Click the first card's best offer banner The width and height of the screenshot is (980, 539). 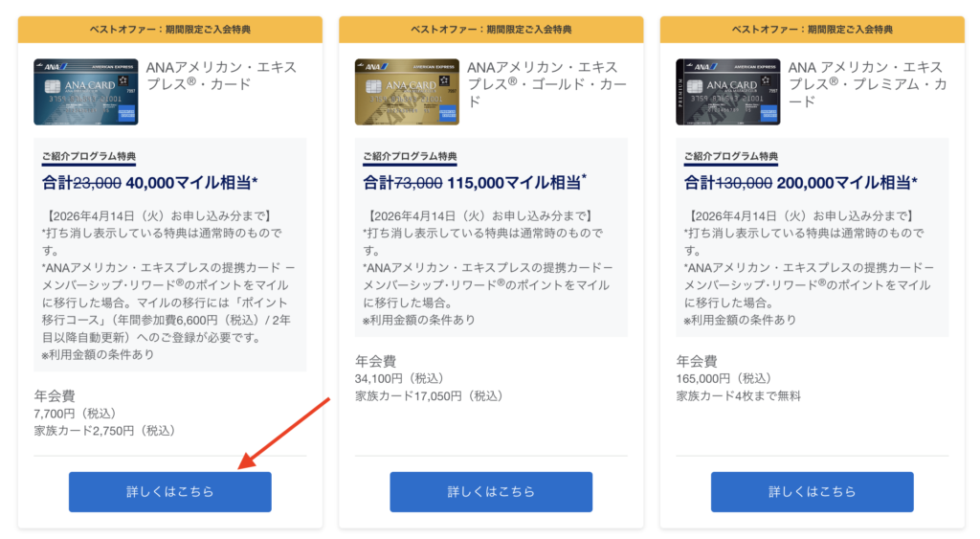click(x=170, y=30)
